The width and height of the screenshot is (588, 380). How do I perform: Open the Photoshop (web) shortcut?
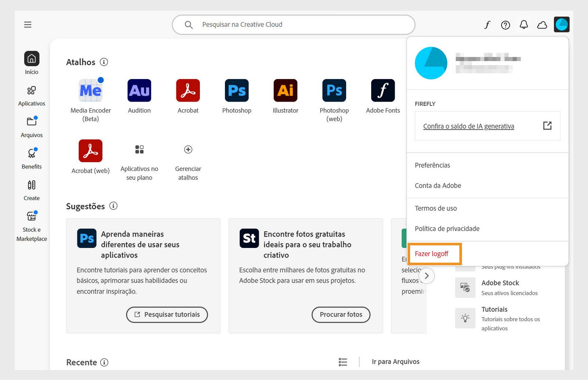pyautogui.click(x=334, y=90)
